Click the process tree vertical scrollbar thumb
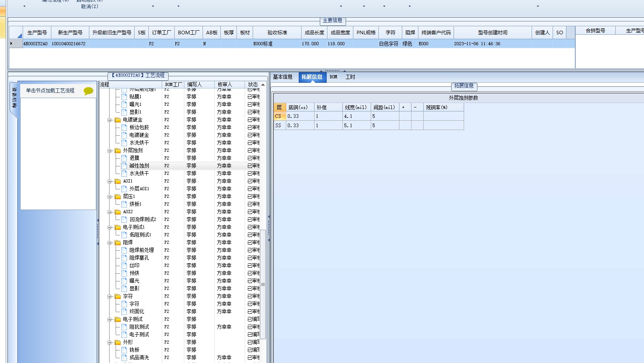 coord(263,284)
